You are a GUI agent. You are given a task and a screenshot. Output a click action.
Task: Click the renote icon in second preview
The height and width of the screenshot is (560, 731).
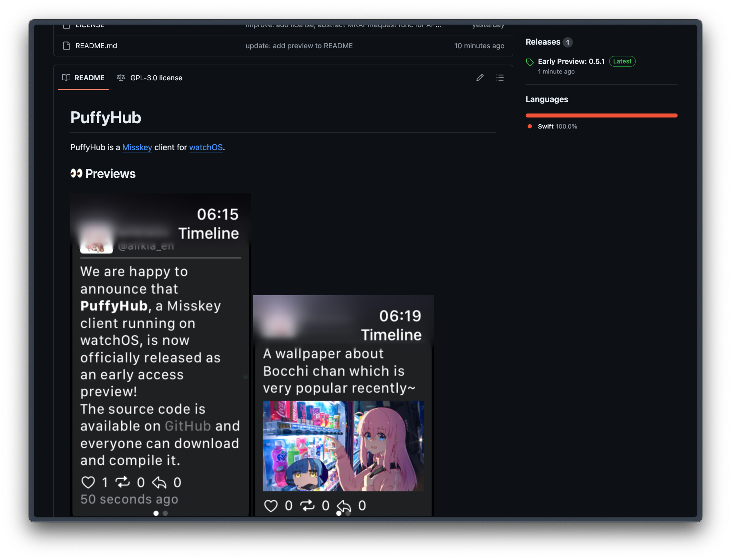click(x=307, y=505)
